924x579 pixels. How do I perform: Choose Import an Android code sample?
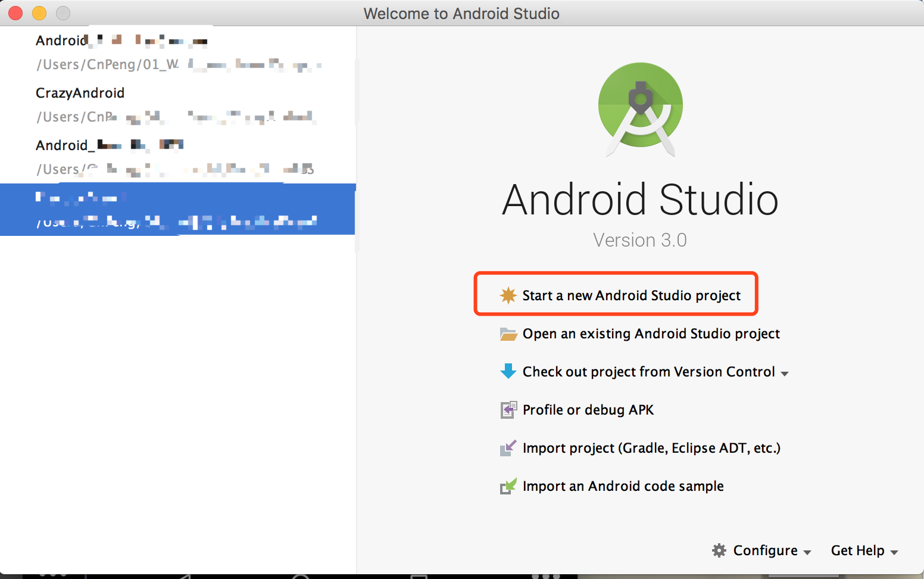623,486
